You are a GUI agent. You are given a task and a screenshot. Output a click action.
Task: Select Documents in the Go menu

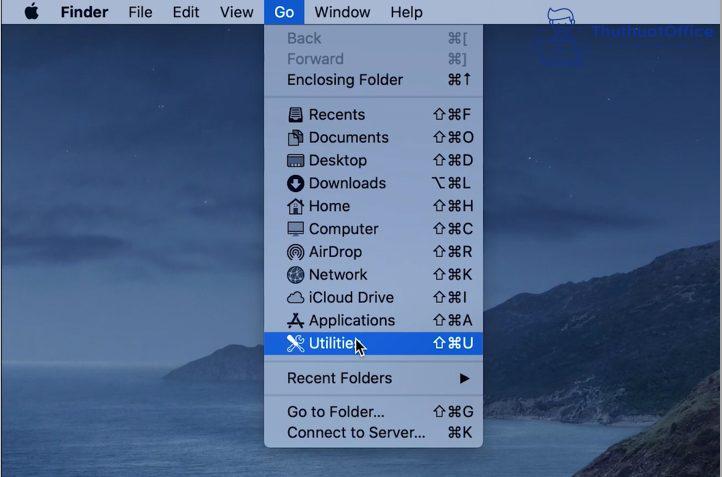click(x=373, y=137)
